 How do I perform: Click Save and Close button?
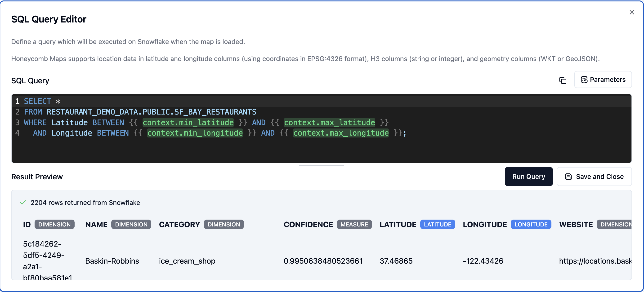[594, 177]
